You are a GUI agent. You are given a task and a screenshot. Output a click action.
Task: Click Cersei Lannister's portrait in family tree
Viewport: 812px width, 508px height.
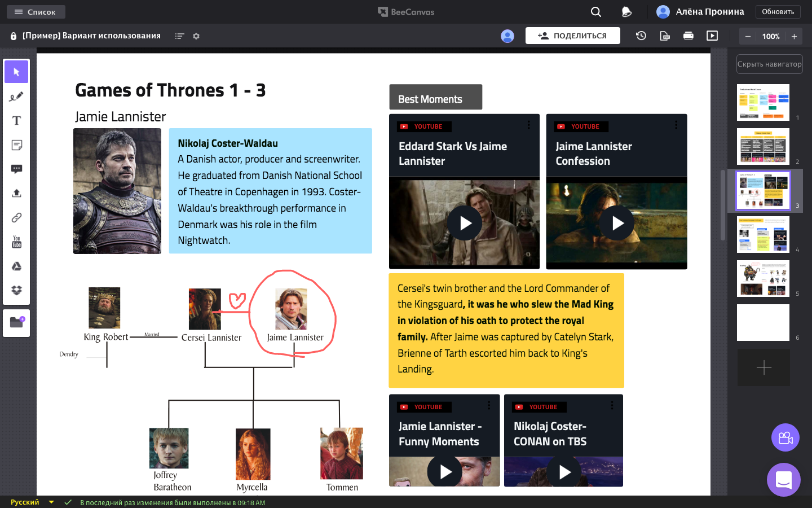click(x=205, y=309)
